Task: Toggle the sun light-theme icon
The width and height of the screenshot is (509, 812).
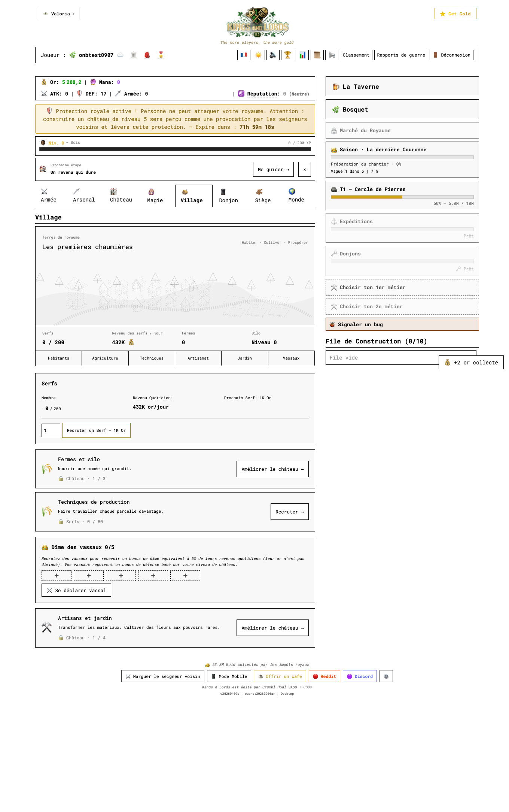Action: 258,55
